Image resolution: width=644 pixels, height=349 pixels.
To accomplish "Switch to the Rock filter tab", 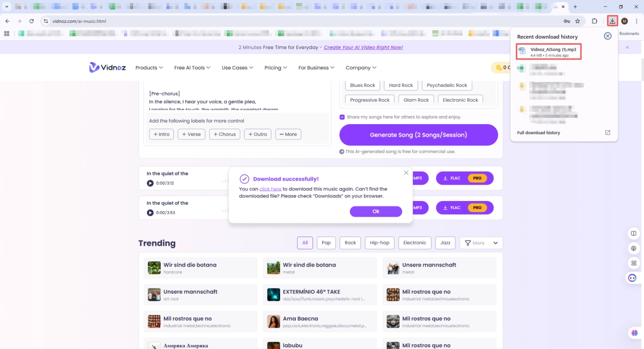I will 350,243.
